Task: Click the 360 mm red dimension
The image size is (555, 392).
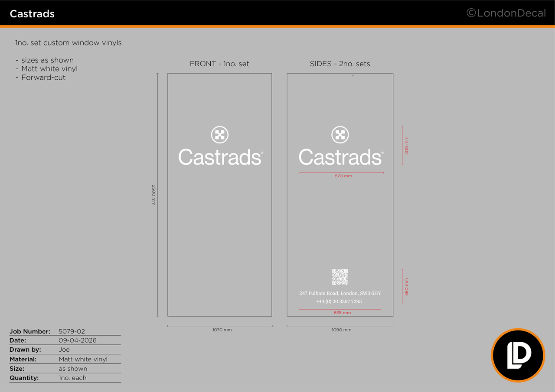Action: tap(407, 287)
